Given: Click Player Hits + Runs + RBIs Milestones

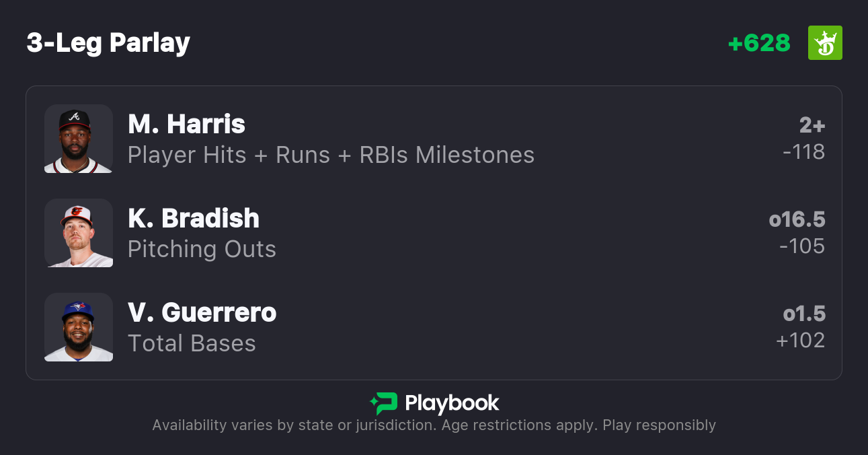Looking at the screenshot, I should [331, 155].
